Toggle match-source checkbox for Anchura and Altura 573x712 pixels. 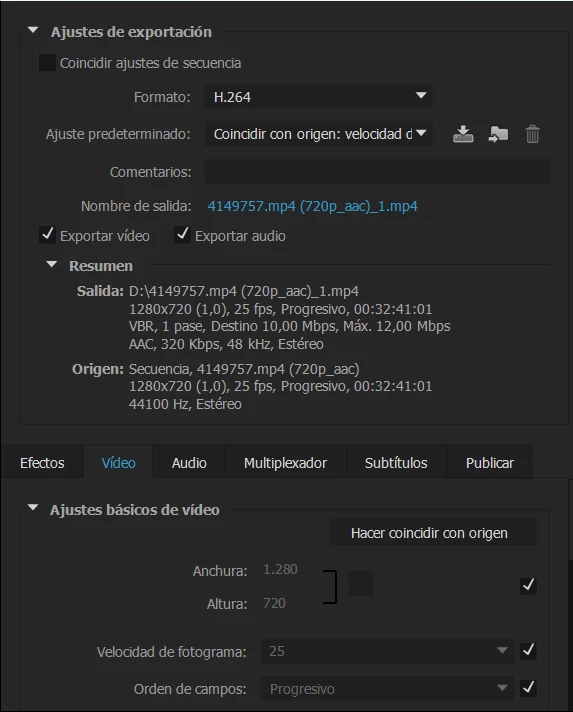[528, 585]
